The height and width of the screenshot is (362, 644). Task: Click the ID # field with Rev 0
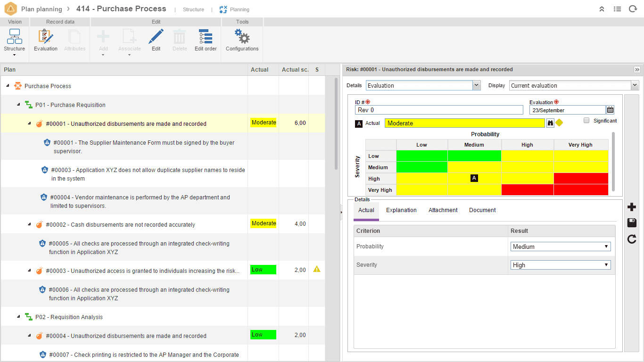tap(439, 110)
